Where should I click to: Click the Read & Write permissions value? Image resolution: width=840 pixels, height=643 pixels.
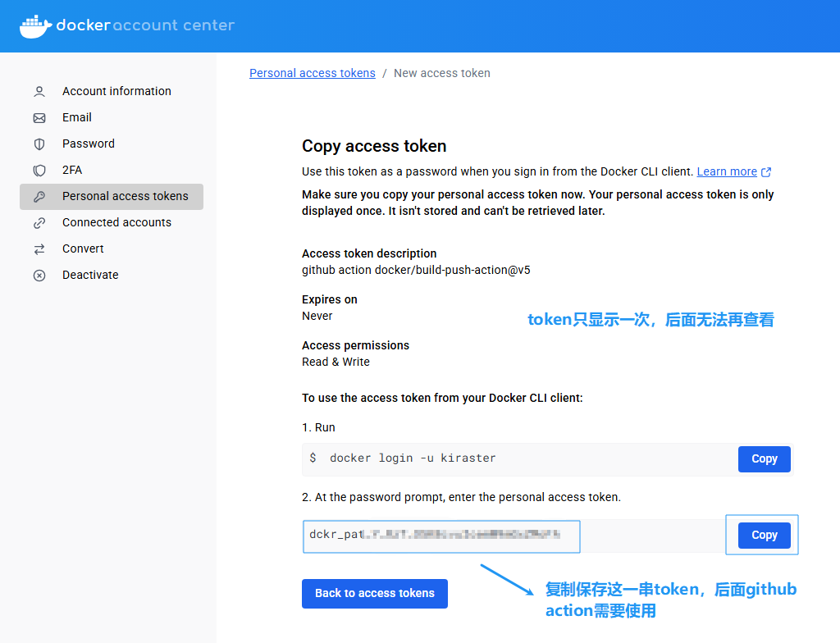(336, 363)
